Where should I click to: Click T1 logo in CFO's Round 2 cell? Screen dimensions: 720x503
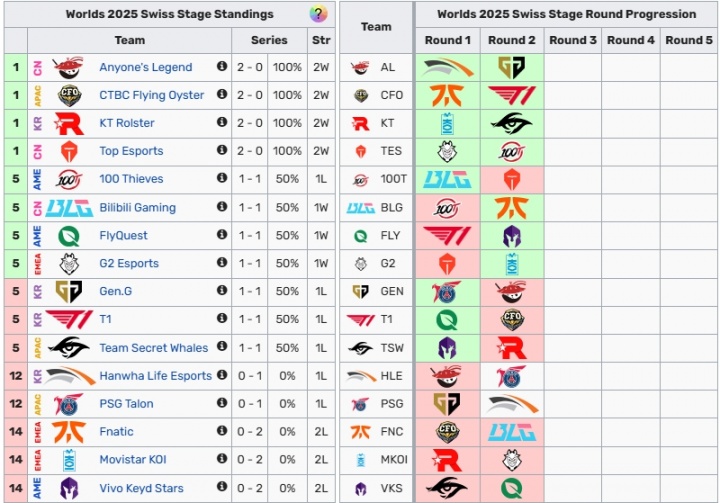[x=511, y=96]
